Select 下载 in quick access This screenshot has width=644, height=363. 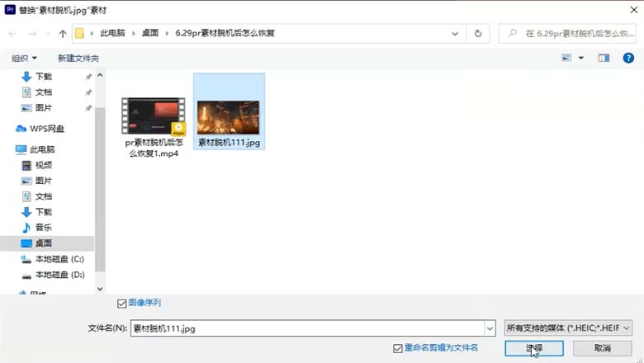point(43,77)
